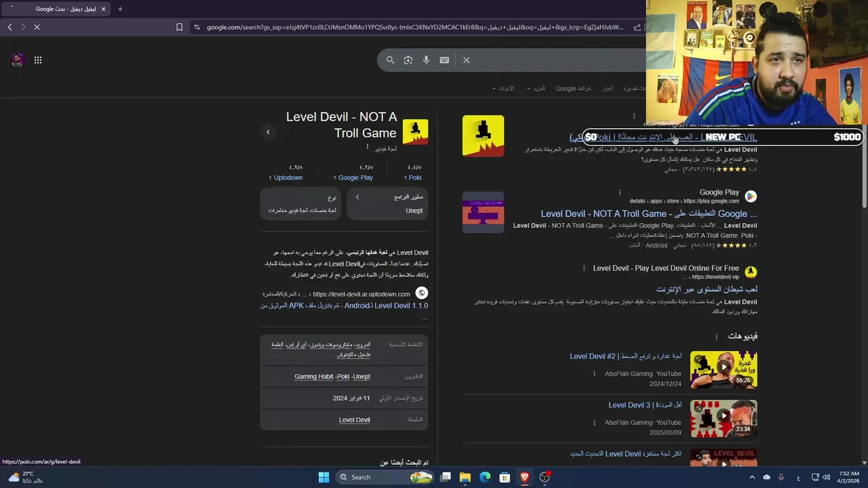Play the 55:26 AboFlah Level Devil video
Screen dimensions: 868x488
(x=724, y=369)
